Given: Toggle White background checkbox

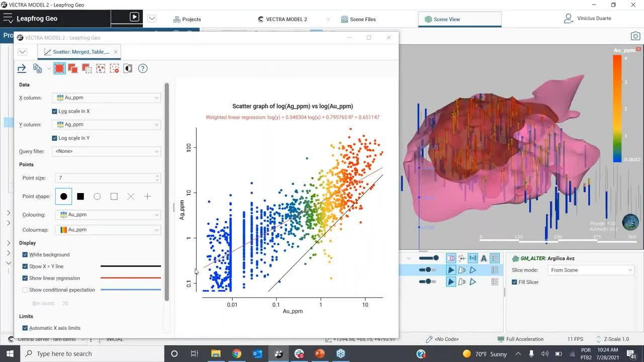Looking at the screenshot, I should pos(25,255).
